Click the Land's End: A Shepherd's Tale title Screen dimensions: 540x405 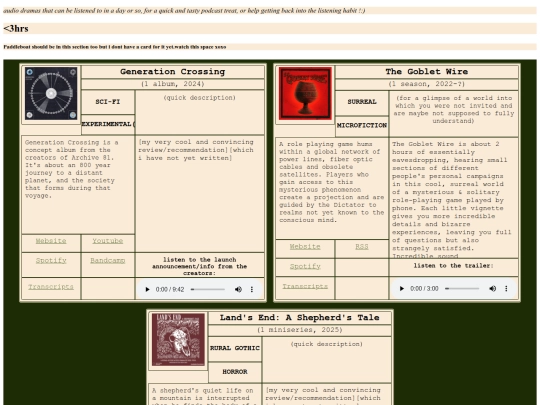click(x=300, y=318)
